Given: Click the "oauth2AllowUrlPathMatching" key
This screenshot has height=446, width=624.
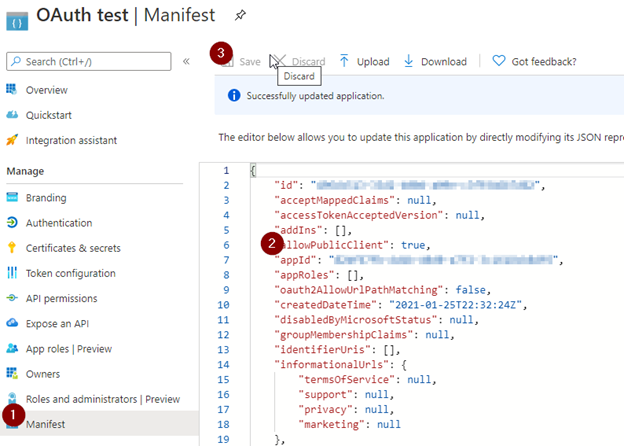Looking at the screenshot, I should click(359, 290).
